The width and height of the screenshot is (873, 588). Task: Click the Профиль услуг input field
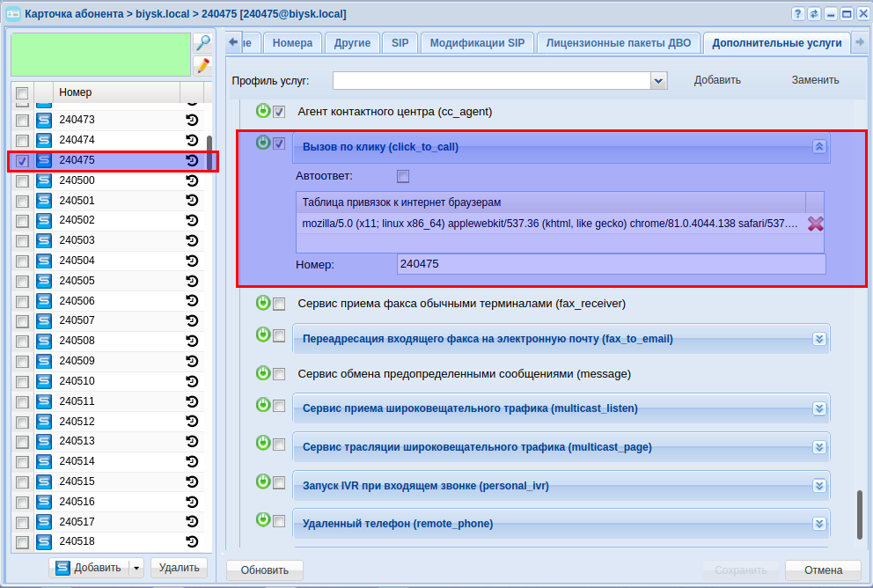pos(492,81)
